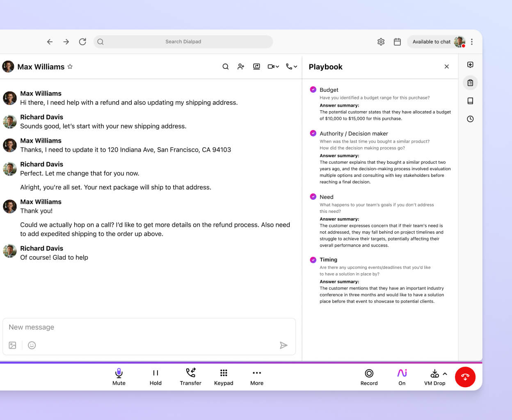Screen dimensions: 512x420
Task: Click the New message input field
Action: pos(123,327)
